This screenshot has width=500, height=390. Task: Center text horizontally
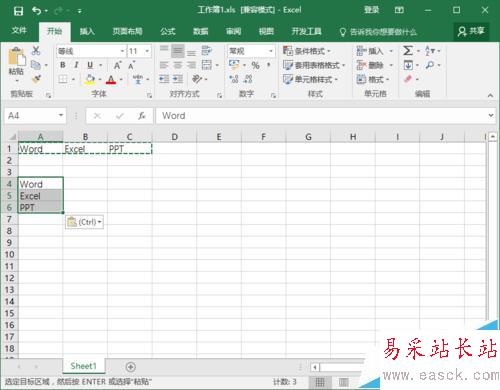coord(178,65)
